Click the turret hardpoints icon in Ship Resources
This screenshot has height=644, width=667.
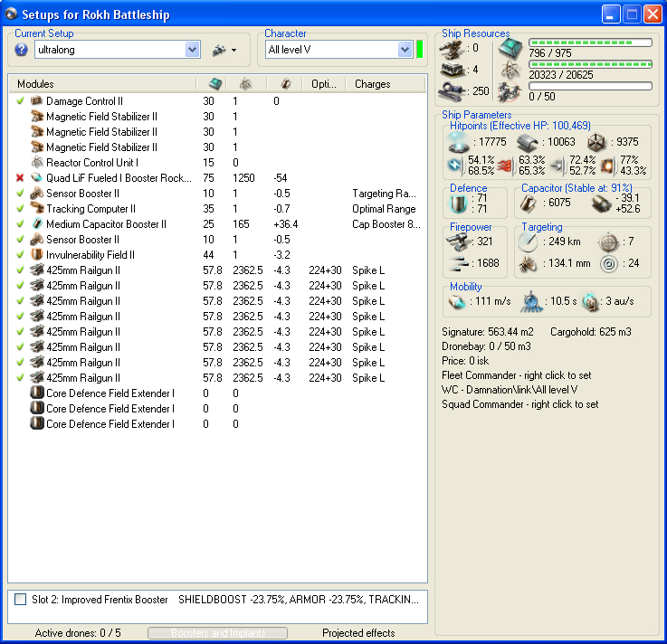[453, 50]
